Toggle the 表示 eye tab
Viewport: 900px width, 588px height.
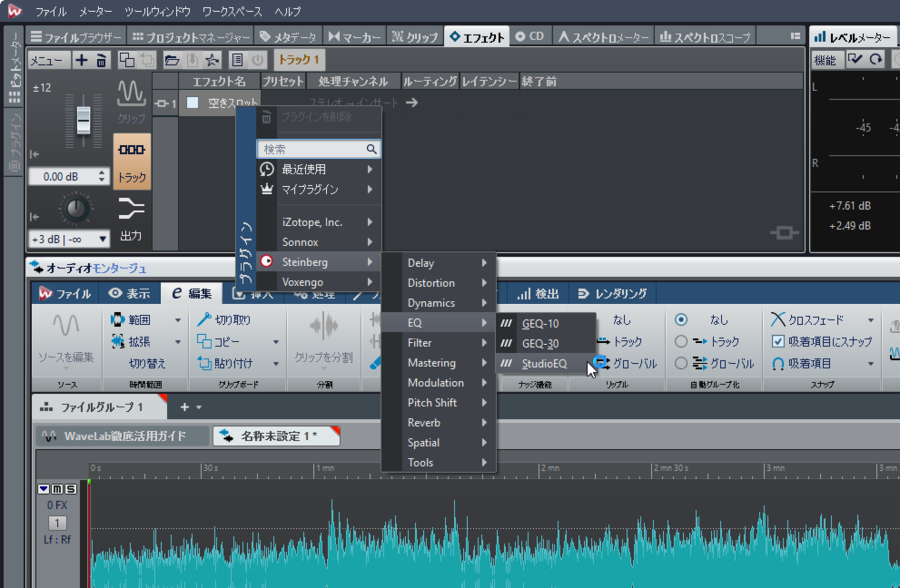point(129,293)
